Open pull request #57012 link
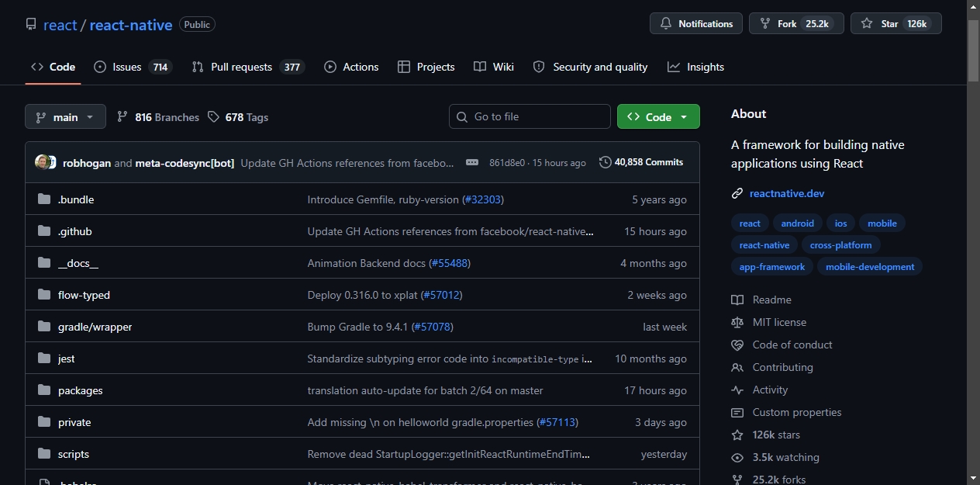 tap(442, 295)
